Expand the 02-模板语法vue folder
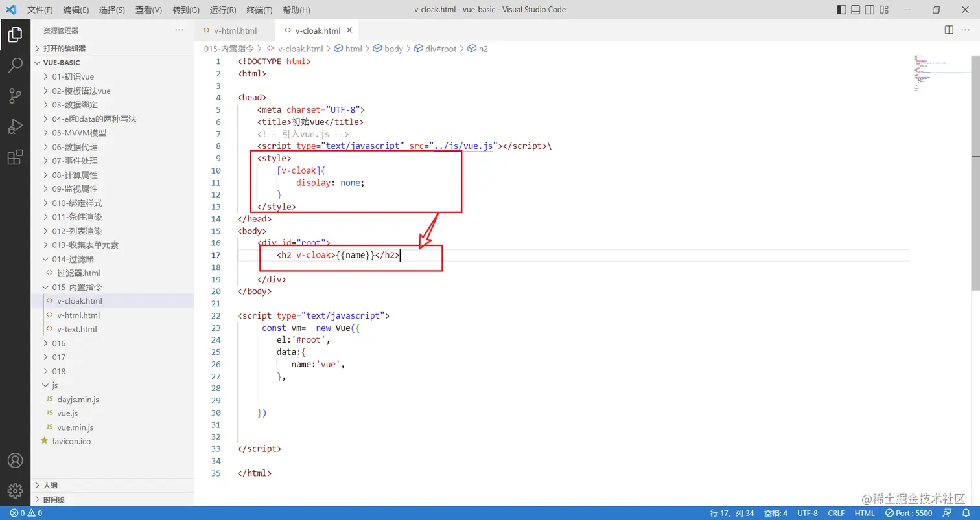980x520 pixels. (113, 91)
